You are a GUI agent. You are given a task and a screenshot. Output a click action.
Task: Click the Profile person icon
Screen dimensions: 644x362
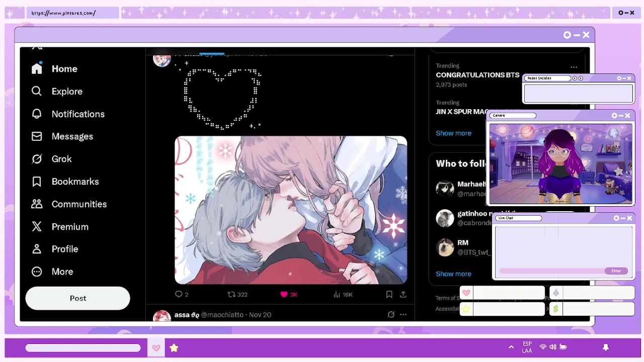point(37,249)
